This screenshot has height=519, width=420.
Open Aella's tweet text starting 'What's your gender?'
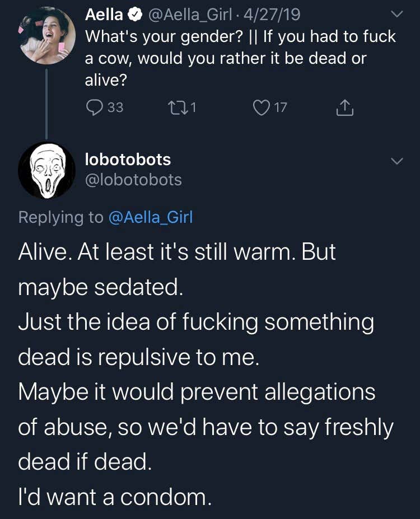pos(240,58)
